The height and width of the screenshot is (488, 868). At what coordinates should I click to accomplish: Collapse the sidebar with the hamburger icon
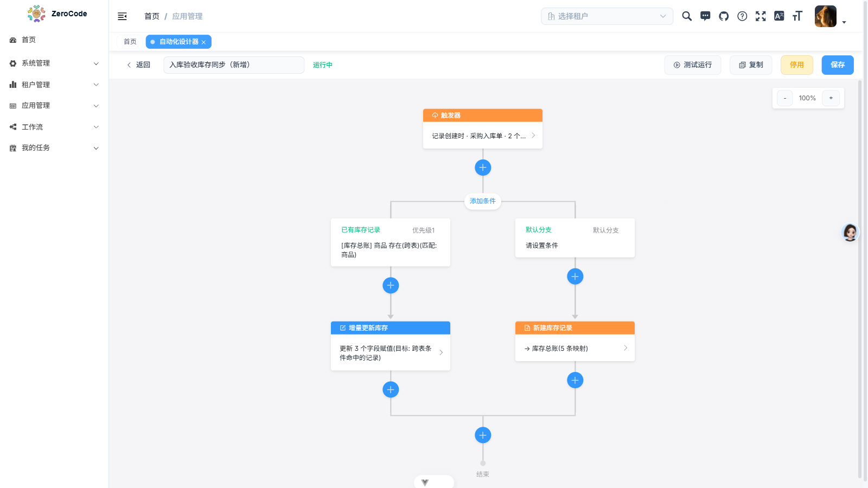pos(122,16)
